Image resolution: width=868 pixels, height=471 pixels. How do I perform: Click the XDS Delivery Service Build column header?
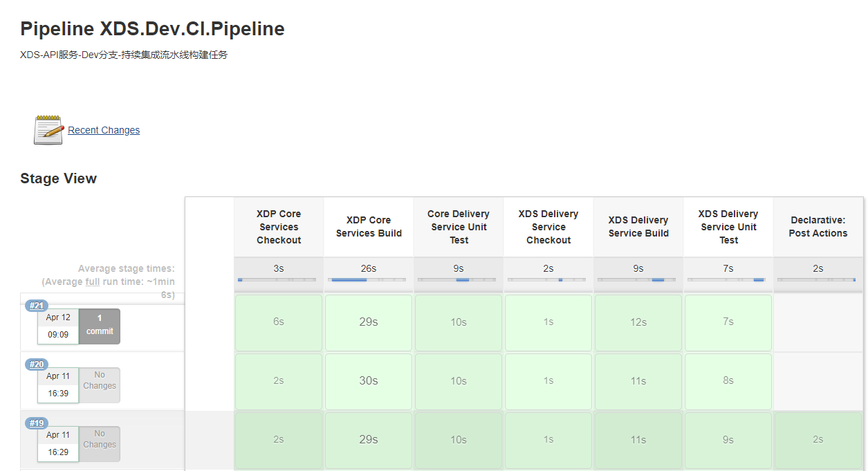click(638, 227)
